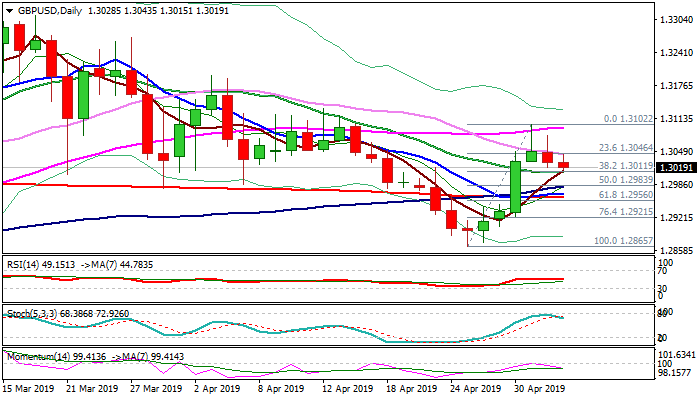700x400 pixels.
Task: Open the chart menu triangle beside GBPUSD
Action: point(9,11)
